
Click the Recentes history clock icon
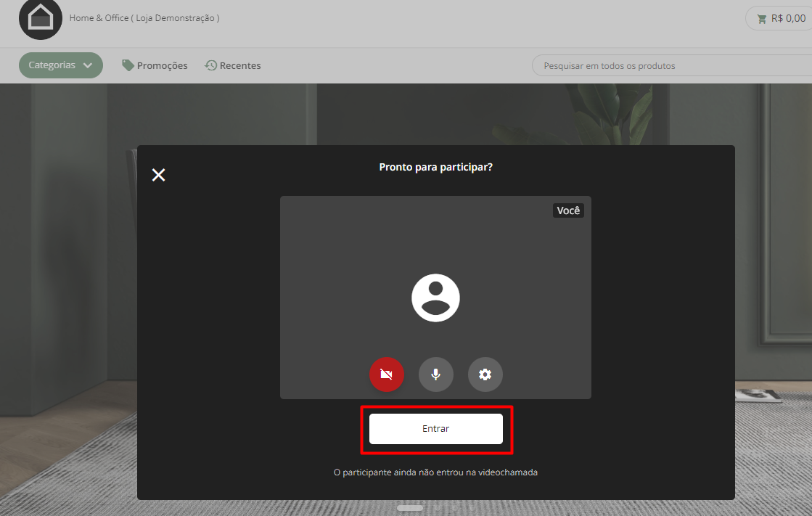click(210, 65)
